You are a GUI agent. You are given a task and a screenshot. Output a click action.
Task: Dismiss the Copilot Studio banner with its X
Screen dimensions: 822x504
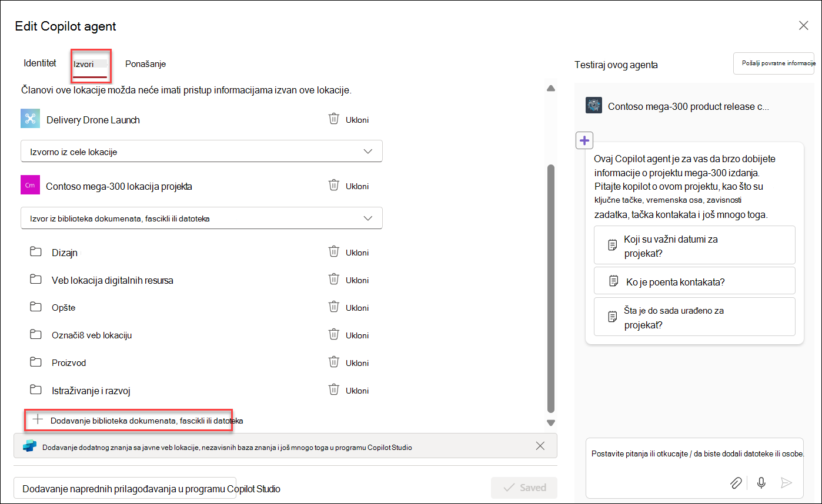click(540, 446)
